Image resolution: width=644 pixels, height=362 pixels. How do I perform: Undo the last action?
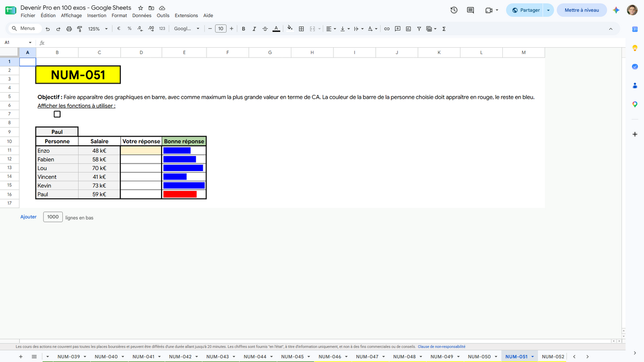tap(48, 29)
